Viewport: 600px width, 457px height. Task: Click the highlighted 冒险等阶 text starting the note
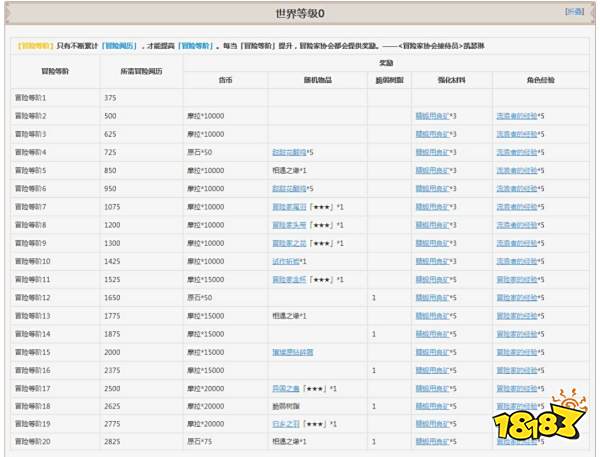[x=35, y=46]
